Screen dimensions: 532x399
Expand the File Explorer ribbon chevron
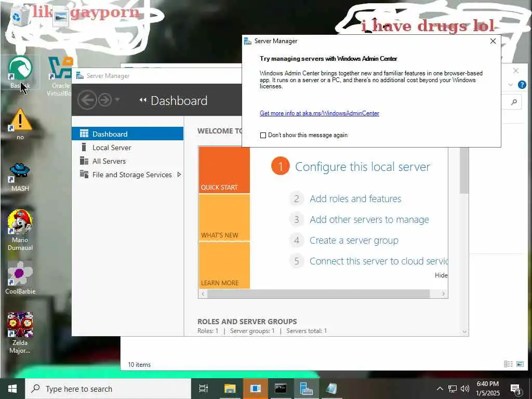pos(511,85)
